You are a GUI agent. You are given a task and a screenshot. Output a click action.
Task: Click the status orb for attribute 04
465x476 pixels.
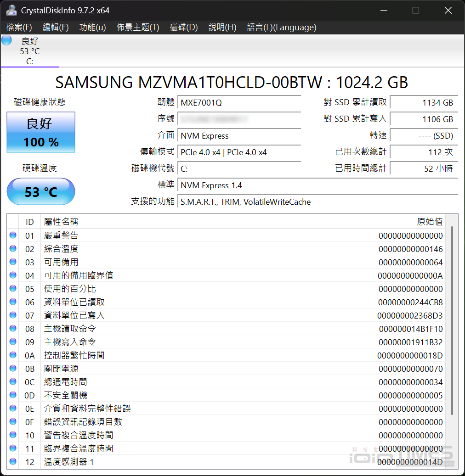[13, 275]
